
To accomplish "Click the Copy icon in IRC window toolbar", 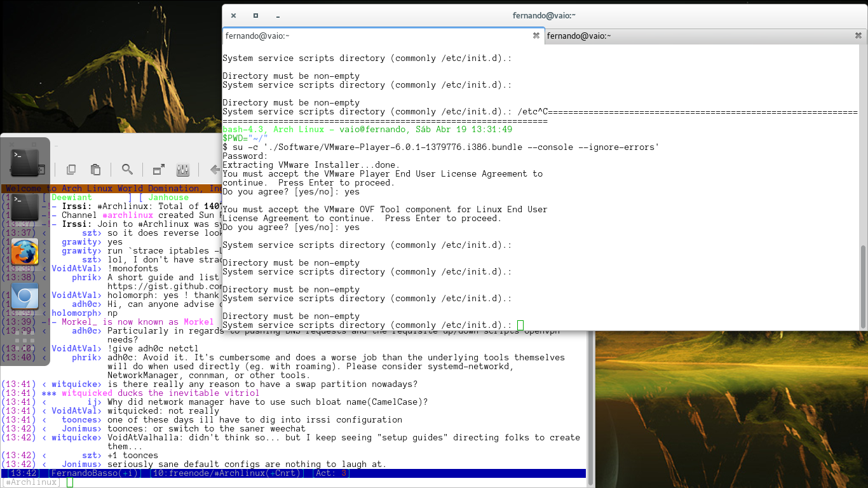I will (71, 170).
